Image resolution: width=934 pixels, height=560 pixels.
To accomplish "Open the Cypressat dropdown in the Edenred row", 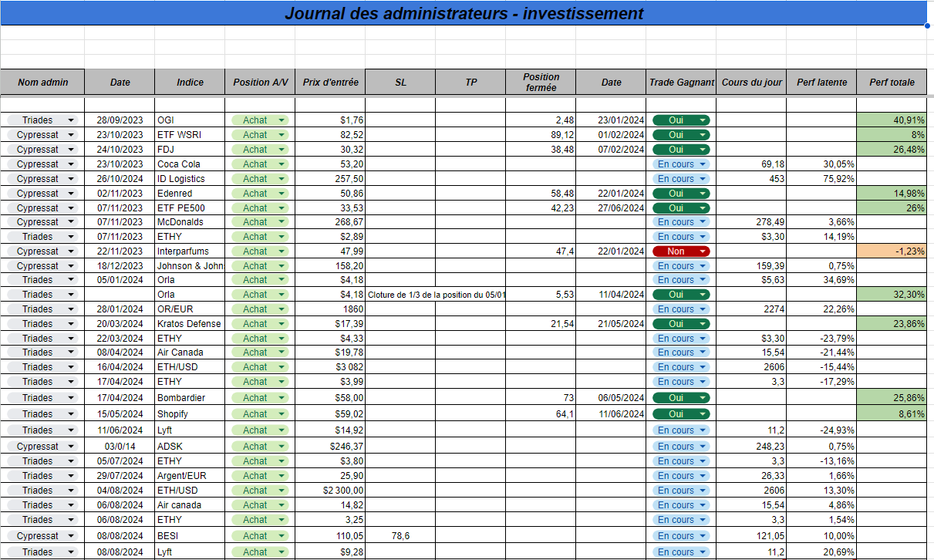I will pos(42,194).
